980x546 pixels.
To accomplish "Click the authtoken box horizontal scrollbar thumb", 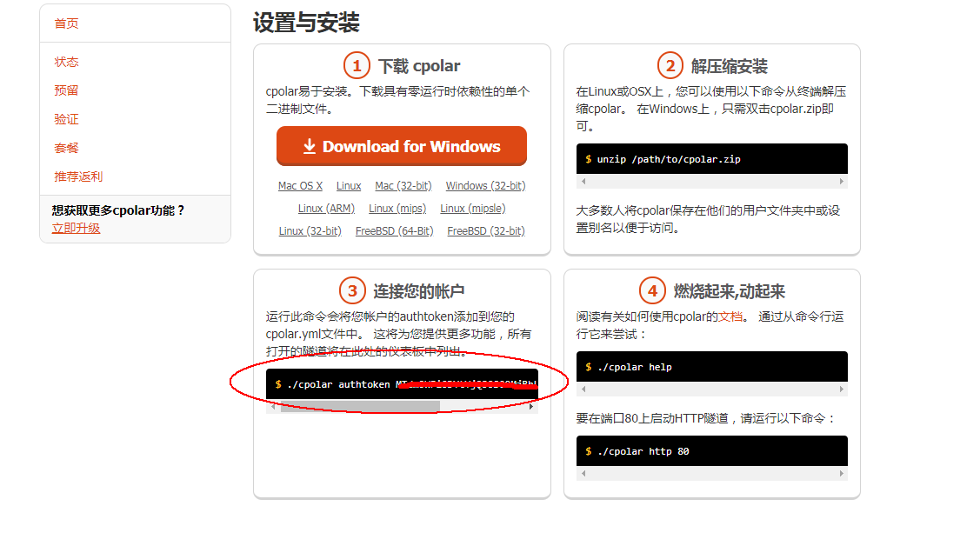I will 360,407.
